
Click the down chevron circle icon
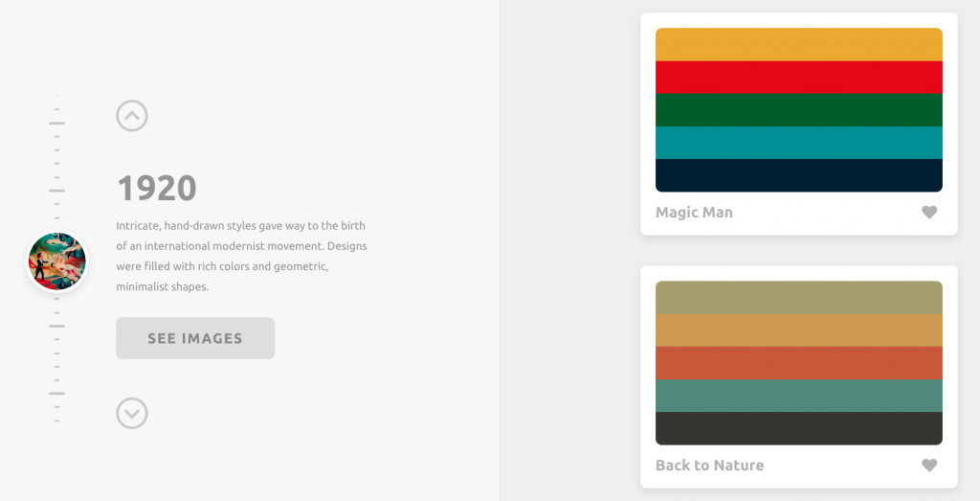[x=132, y=413]
